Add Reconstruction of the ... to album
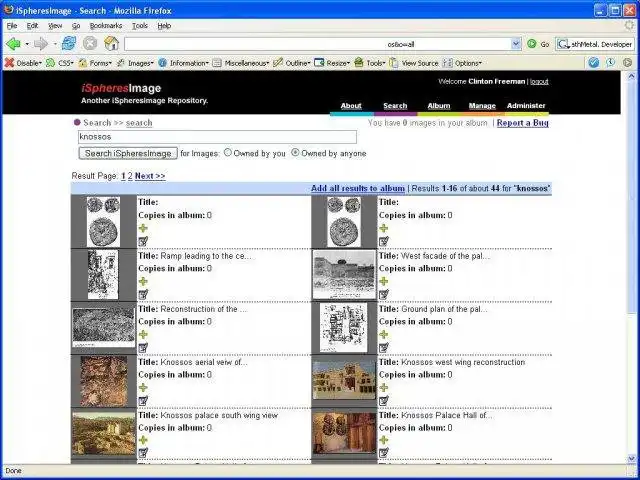640x480 pixels. [x=143, y=335]
